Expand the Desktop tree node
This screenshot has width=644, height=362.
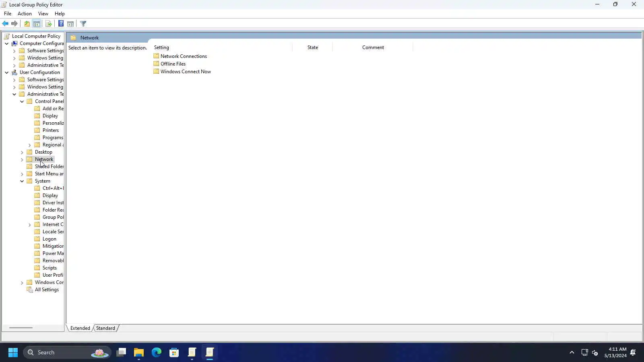22,152
